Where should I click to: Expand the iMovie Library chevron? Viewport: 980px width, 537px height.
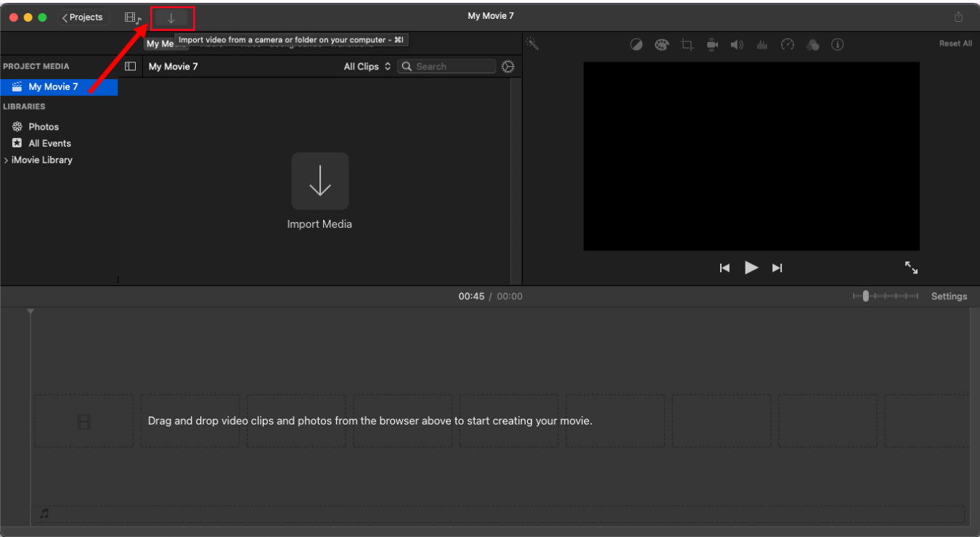pyautogui.click(x=7, y=160)
